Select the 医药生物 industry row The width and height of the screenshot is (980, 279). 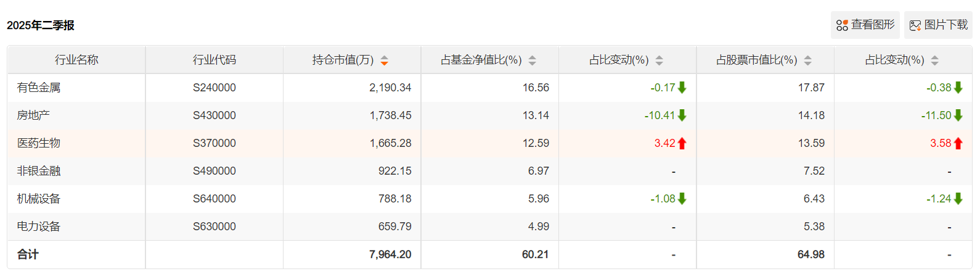click(490, 143)
